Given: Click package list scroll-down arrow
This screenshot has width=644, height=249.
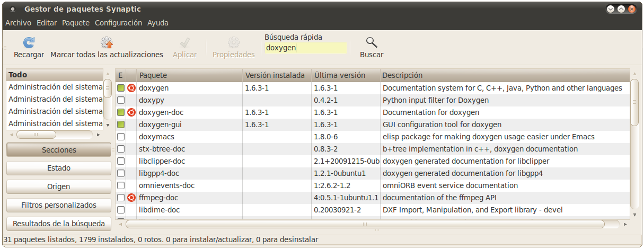Looking at the screenshot, I should [x=634, y=216].
